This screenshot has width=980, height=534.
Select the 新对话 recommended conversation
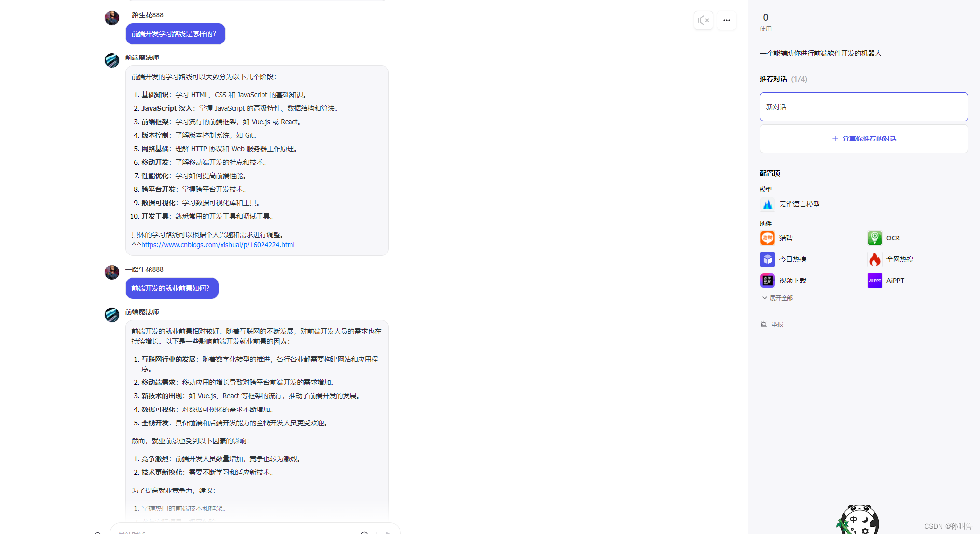tap(864, 107)
